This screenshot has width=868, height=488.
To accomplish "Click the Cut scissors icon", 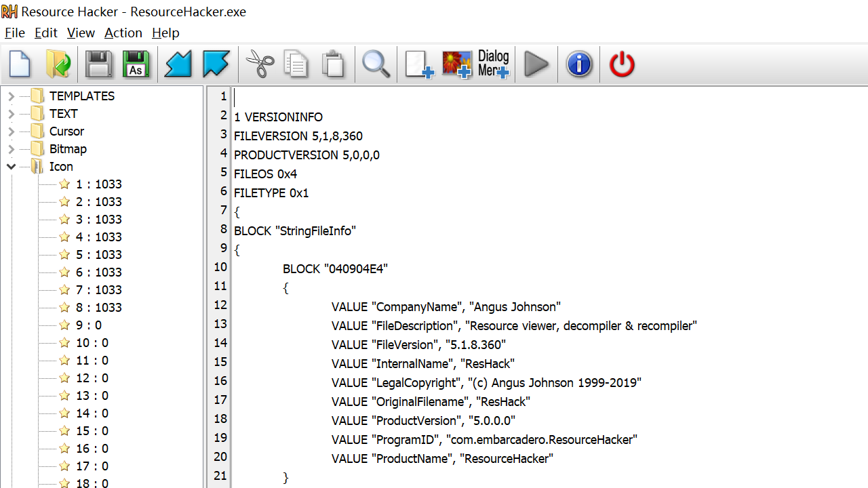I will point(259,64).
